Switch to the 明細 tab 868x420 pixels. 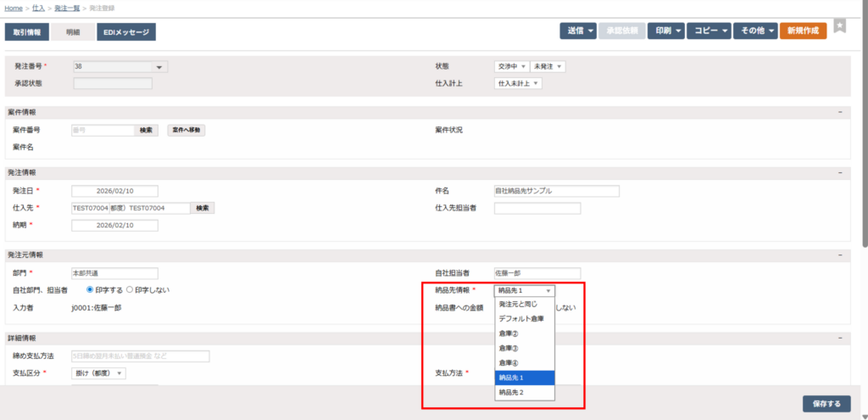point(73,32)
